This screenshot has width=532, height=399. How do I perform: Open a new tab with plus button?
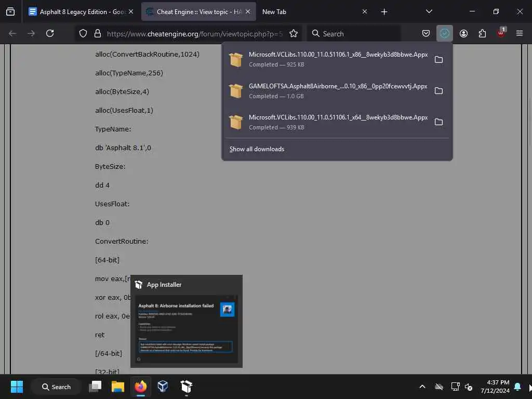click(384, 12)
